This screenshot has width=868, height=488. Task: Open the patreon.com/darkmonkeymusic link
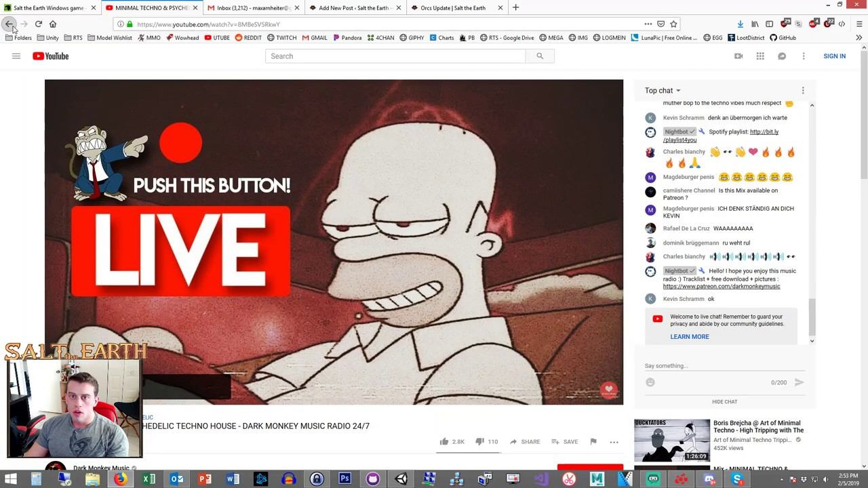pyautogui.click(x=722, y=287)
